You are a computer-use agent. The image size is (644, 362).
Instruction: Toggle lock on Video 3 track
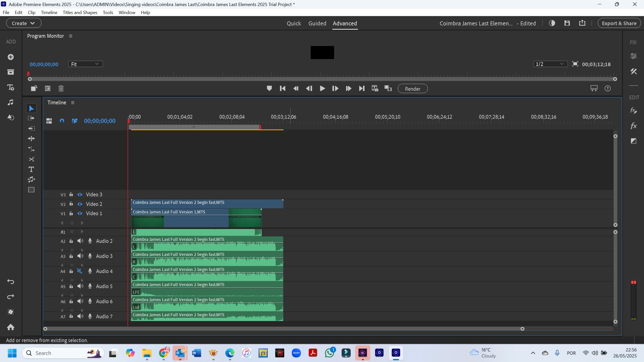coord(71,194)
